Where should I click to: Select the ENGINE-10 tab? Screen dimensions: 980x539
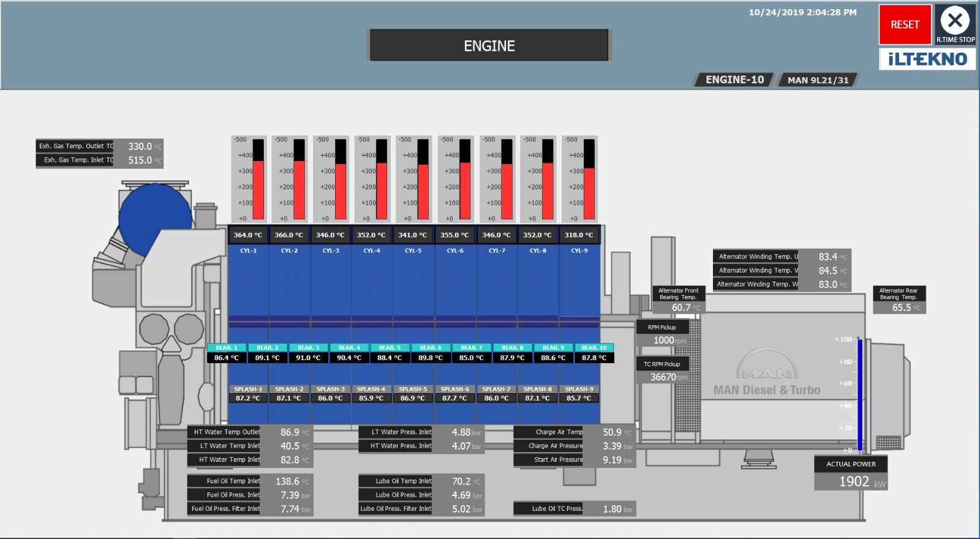pyautogui.click(x=734, y=80)
